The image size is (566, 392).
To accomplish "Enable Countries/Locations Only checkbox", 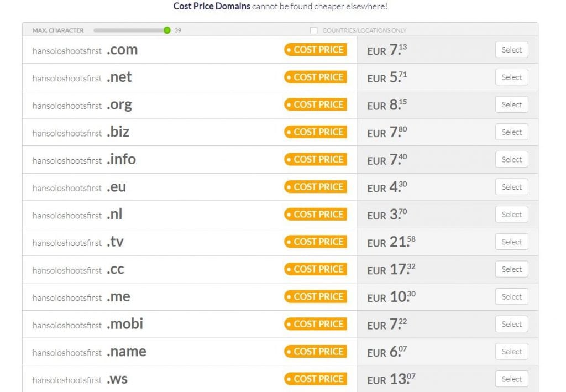I will pyautogui.click(x=314, y=30).
